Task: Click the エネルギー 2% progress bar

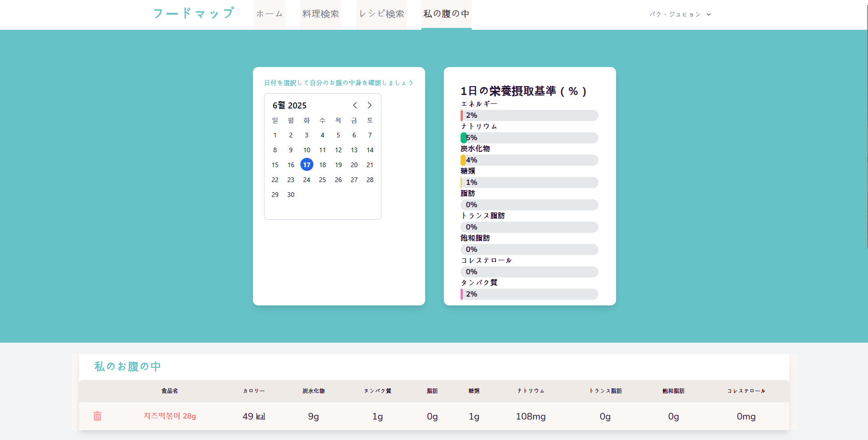Action: [529, 115]
